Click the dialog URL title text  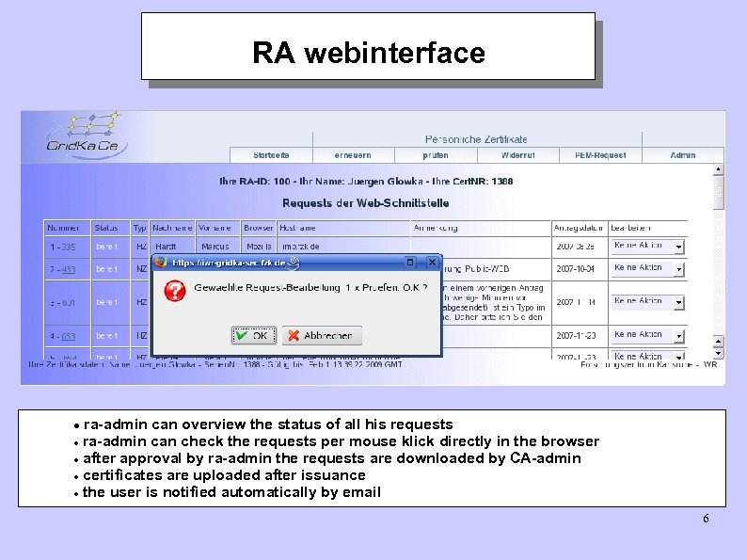tap(229, 263)
